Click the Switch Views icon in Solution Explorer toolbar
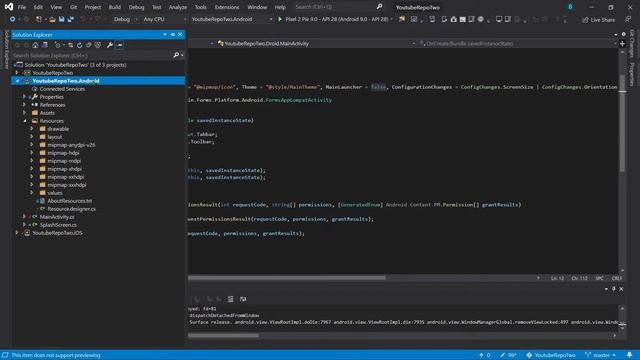 (45, 45)
